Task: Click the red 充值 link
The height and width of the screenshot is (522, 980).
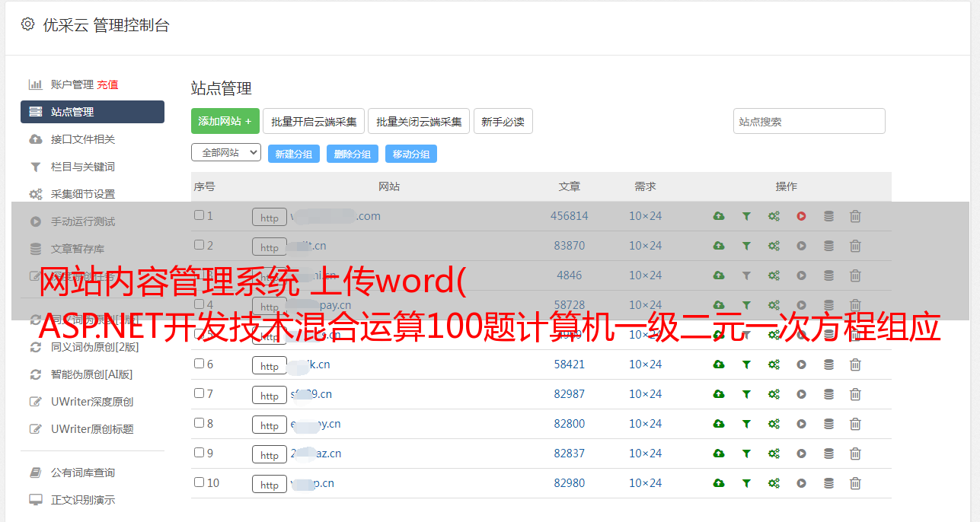Action: (x=107, y=84)
